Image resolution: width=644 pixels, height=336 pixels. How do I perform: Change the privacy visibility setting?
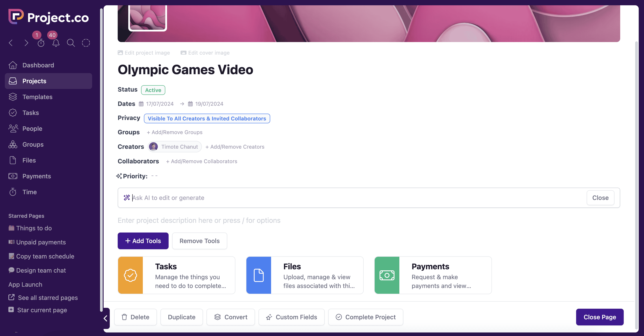pyautogui.click(x=207, y=118)
